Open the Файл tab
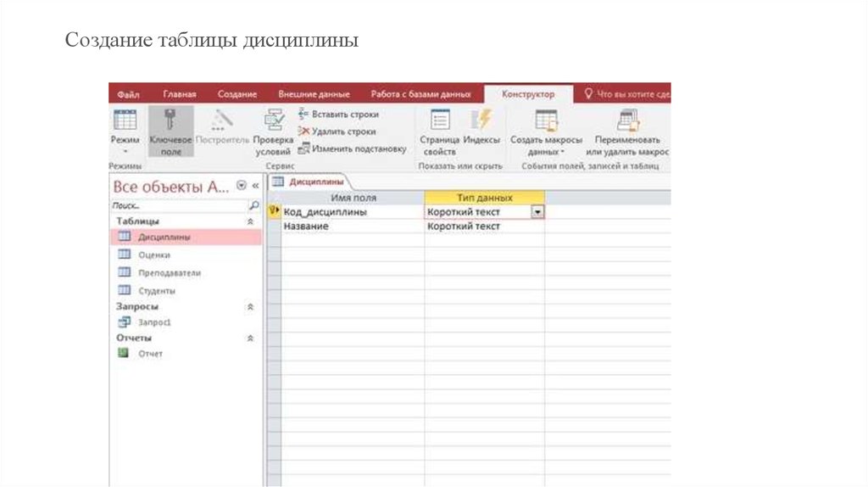868x487 pixels. pos(129,94)
